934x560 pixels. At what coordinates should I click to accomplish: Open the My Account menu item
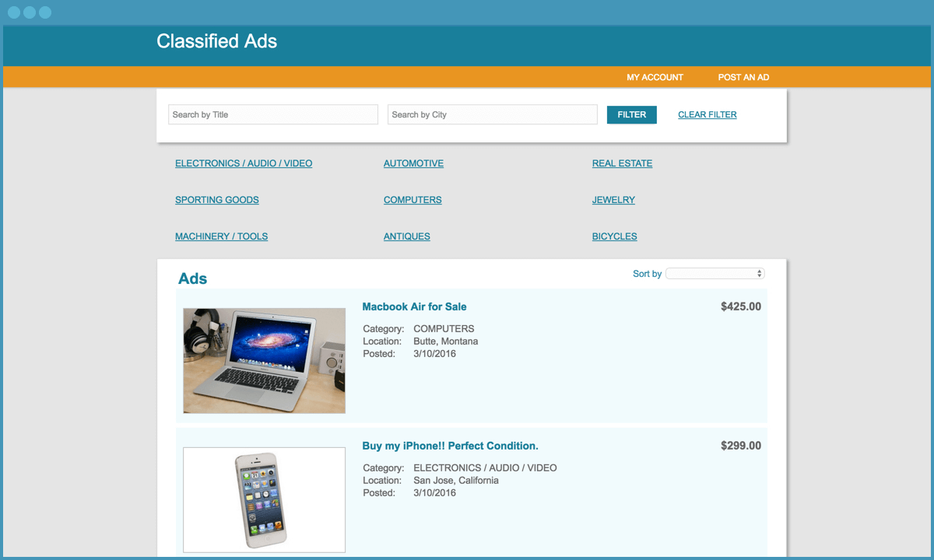tap(655, 77)
